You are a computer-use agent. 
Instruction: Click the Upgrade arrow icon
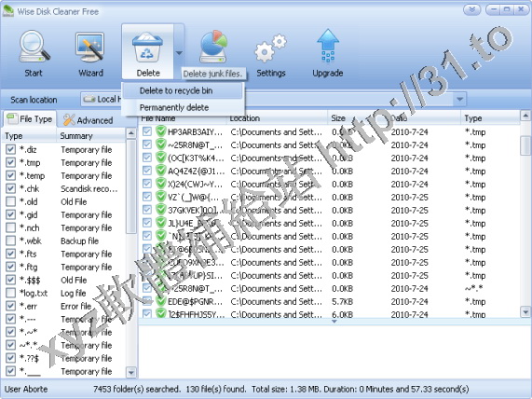(x=328, y=47)
